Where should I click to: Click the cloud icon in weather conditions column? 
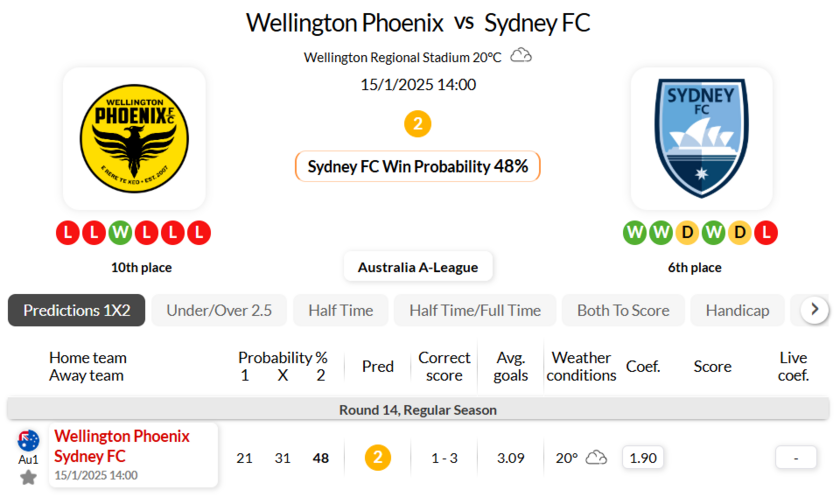pos(596,457)
